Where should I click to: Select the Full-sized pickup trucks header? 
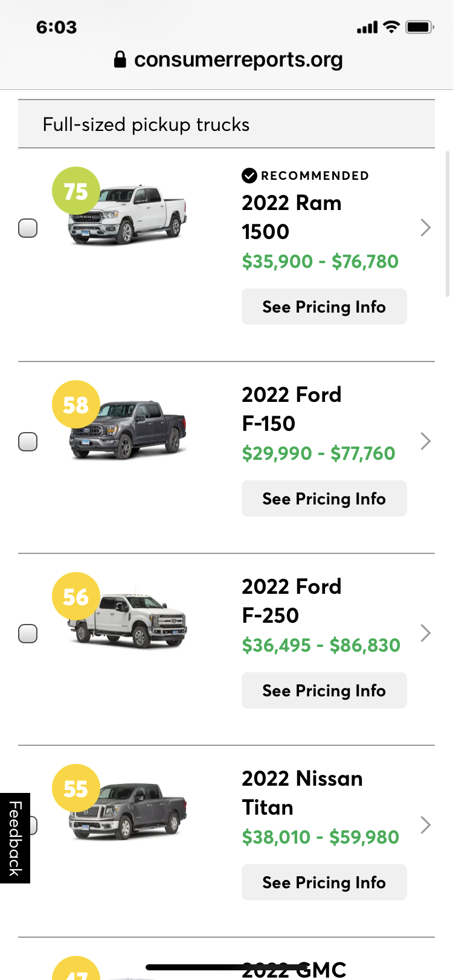[x=226, y=124]
